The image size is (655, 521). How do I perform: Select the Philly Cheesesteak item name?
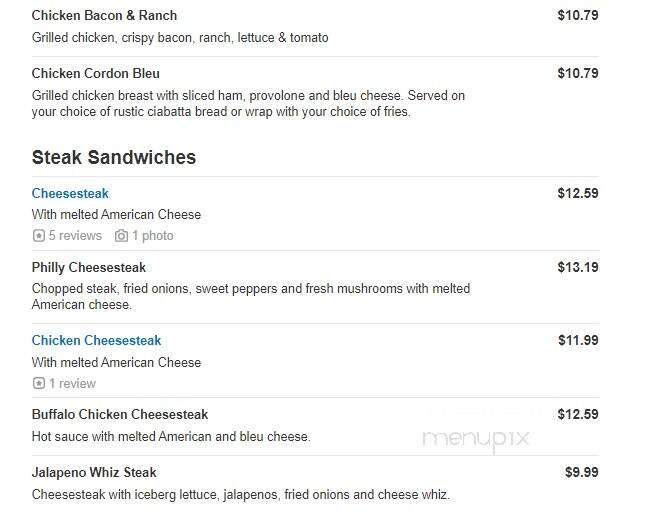(89, 267)
